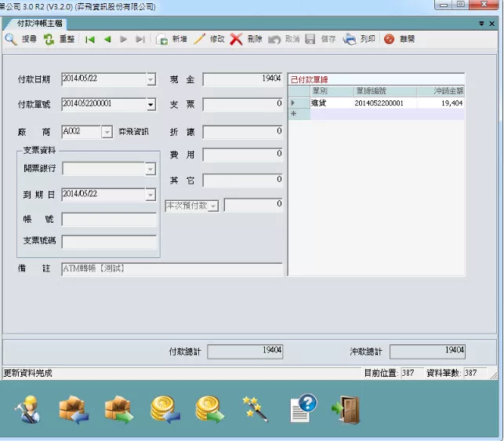Click the 搜尋 search toolbar button
This screenshot has width=504, height=441.
point(20,39)
